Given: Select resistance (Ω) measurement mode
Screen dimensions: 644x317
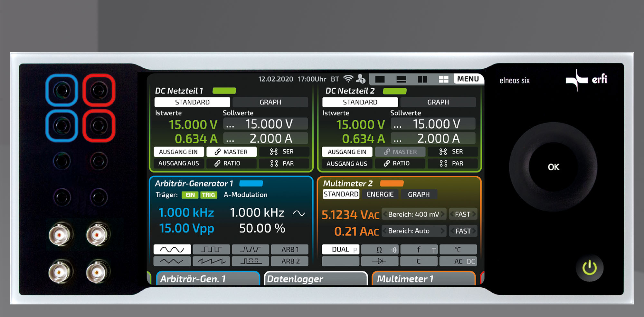Looking at the screenshot, I should (379, 250).
